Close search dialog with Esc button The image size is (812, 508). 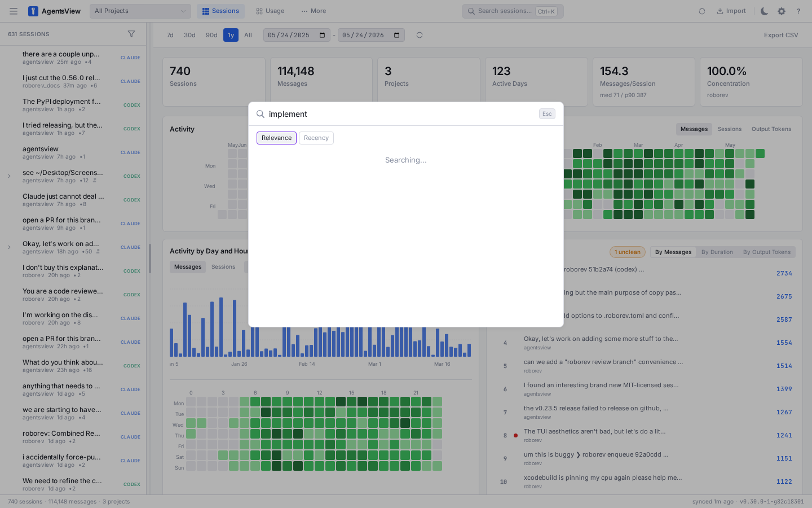pos(547,114)
